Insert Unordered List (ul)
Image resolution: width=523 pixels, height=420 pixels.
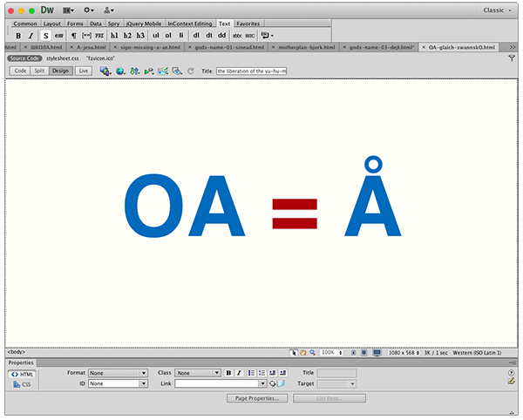(x=156, y=36)
